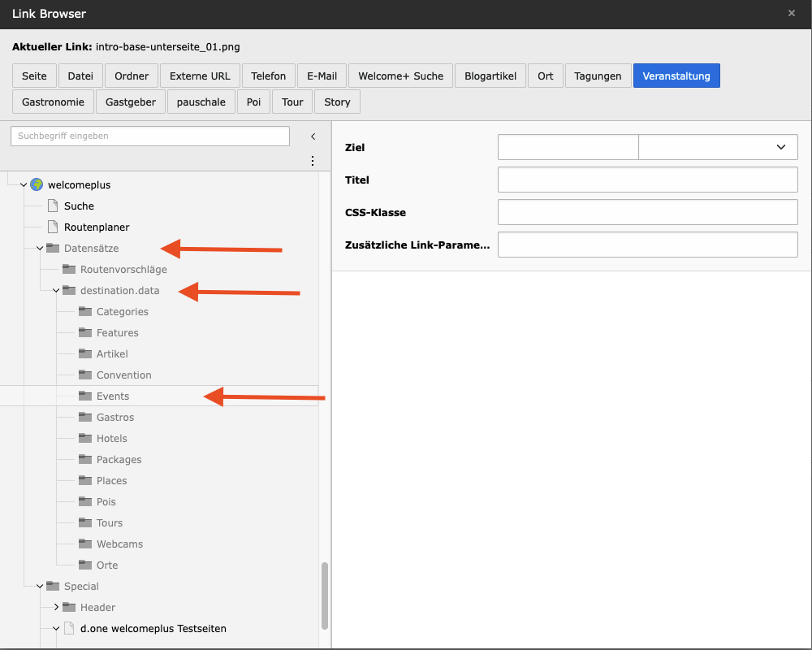Image resolution: width=812 pixels, height=650 pixels.
Task: Open the page tree three-dot options menu
Action: 313,161
